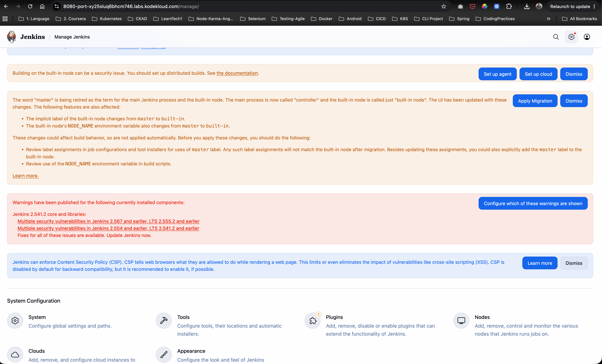
Task: Click the blue snowflake extension icon
Action: tap(497, 6)
